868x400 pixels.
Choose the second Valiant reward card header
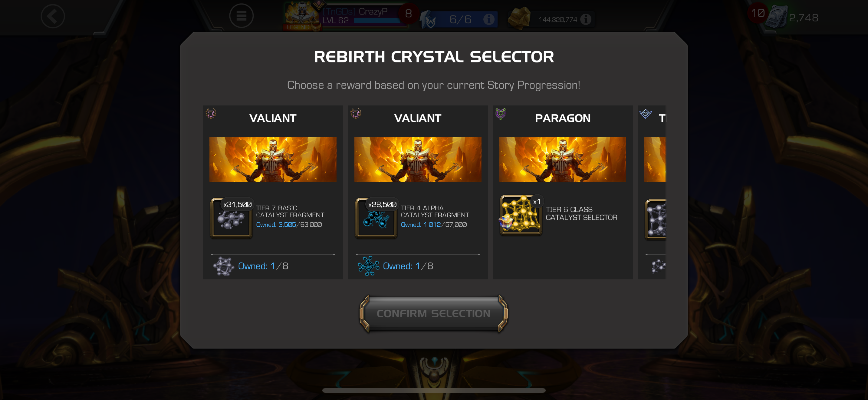[418, 118]
